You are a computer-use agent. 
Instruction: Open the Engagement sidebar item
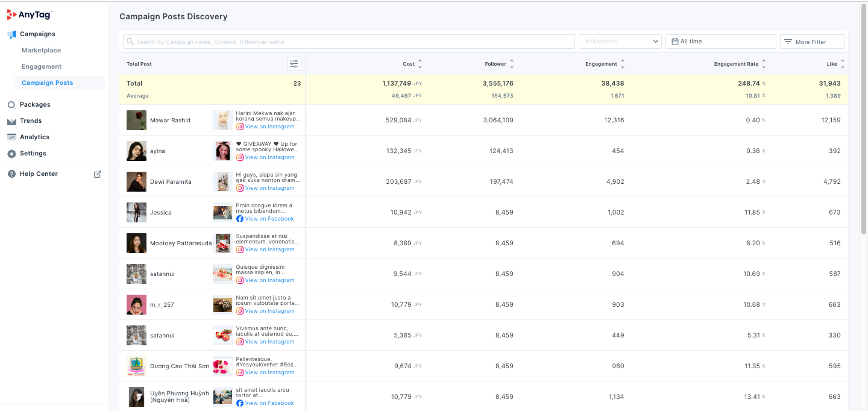[42, 67]
